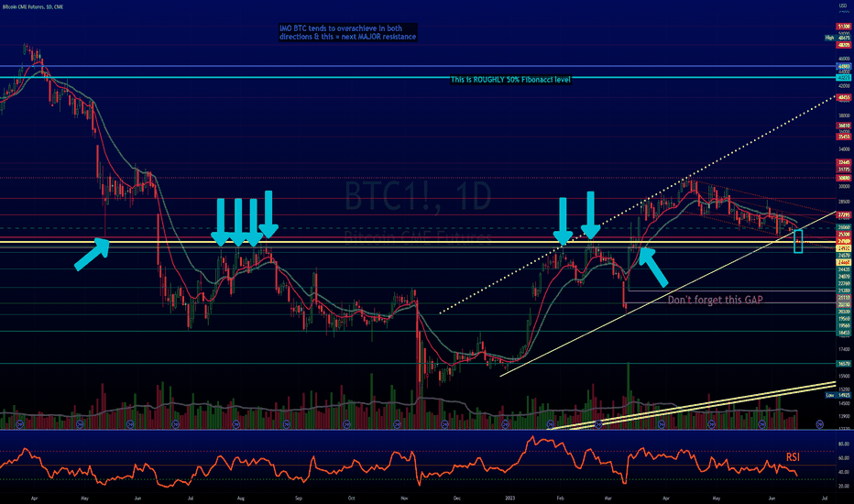This screenshot has height=504, width=854.
Task: Click the orange RSI indicator label
Action: click(793, 457)
